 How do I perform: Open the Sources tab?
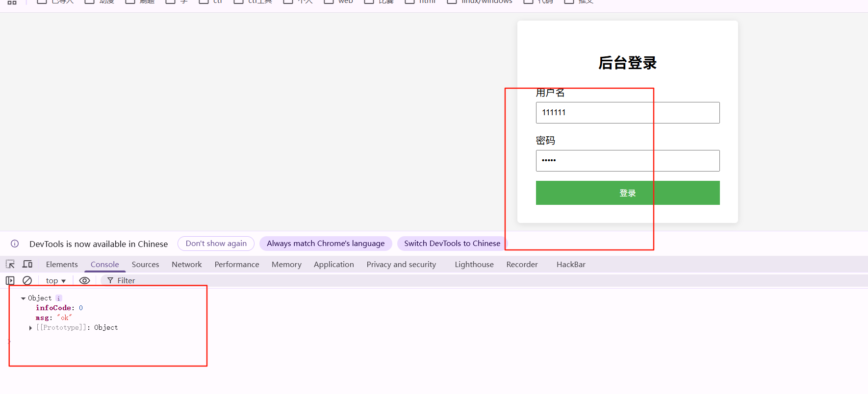tap(145, 264)
